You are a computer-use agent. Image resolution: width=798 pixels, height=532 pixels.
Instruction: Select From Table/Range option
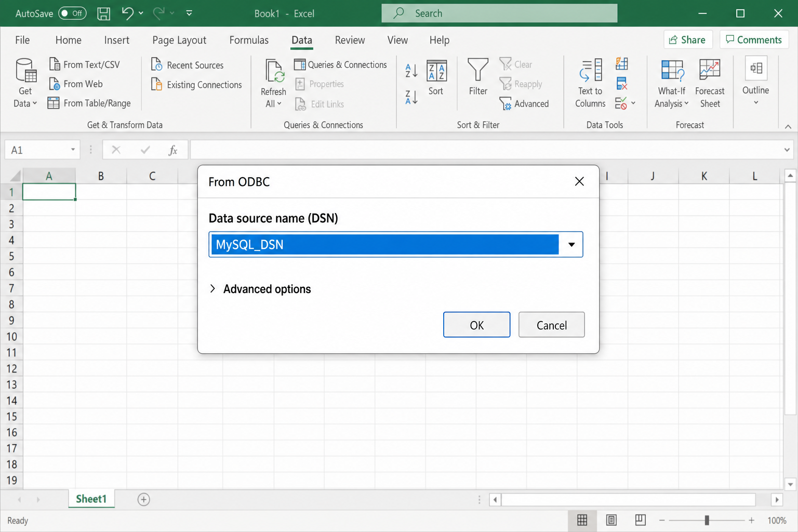pos(89,103)
